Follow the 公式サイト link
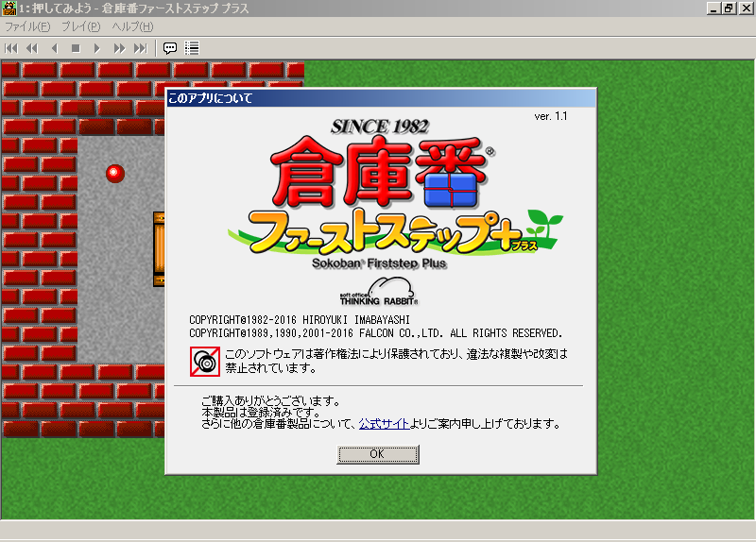 [x=384, y=424]
